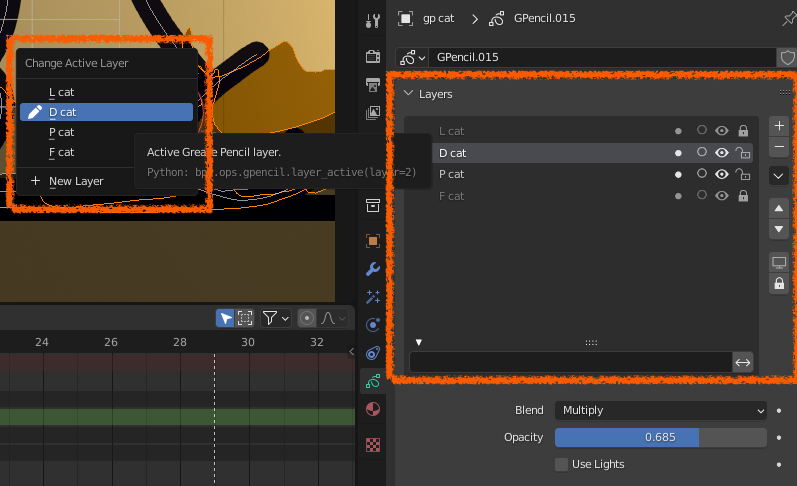Screen dimensions: 797x486
Task: Click the layer filter search field
Action: click(x=570, y=362)
